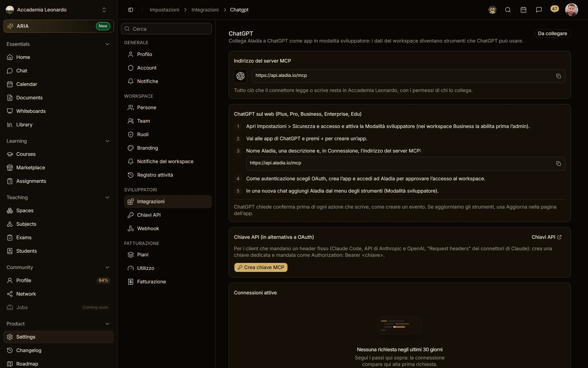Open Profile with 64% completion
Screen dimensions: 588x368
coord(59,280)
